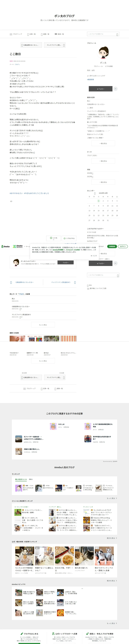Click the #美容部員 hashtag link
Viewport: 129px width, 644px height.
tap(90, 80)
